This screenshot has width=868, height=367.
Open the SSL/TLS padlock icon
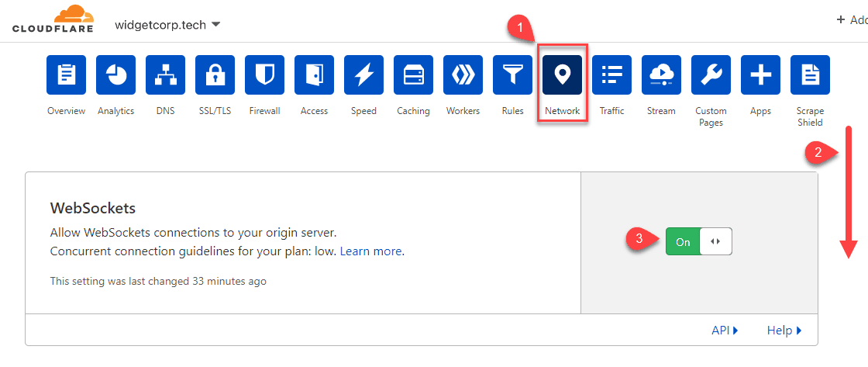tap(215, 75)
